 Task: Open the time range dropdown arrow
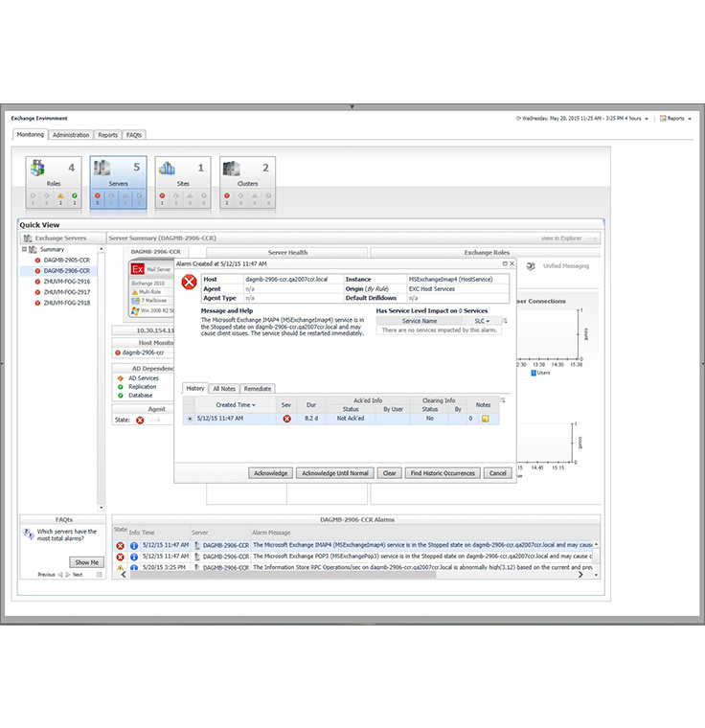point(647,119)
